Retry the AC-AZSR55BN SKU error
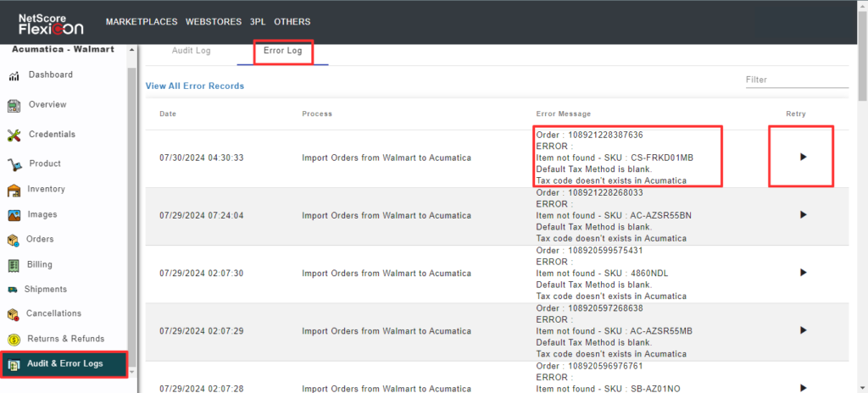 (803, 215)
